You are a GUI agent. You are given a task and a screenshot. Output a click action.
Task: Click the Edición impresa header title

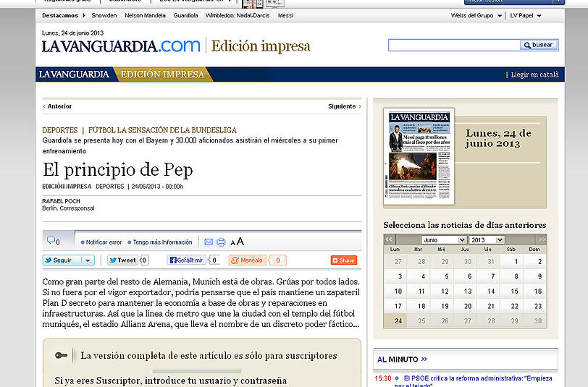[x=261, y=46]
